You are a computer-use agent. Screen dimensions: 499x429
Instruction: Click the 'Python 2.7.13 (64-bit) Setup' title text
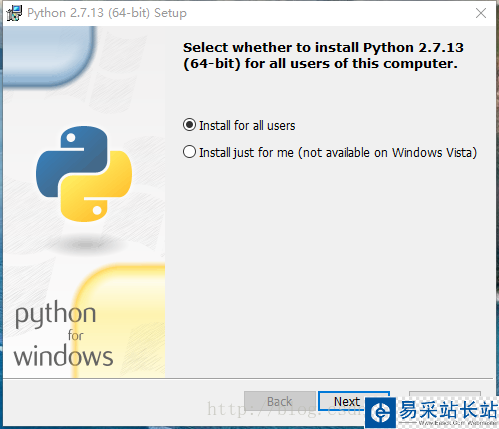click(x=107, y=13)
